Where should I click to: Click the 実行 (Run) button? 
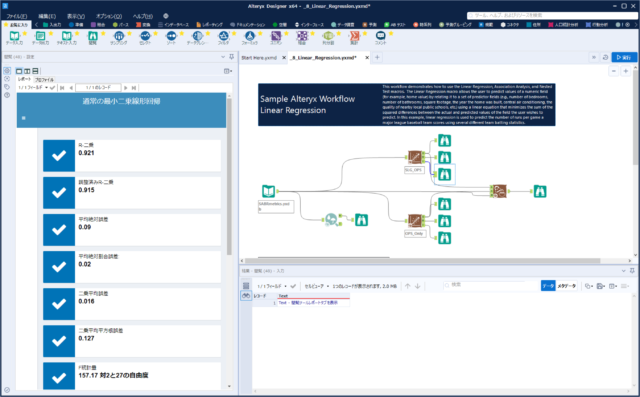tap(624, 58)
